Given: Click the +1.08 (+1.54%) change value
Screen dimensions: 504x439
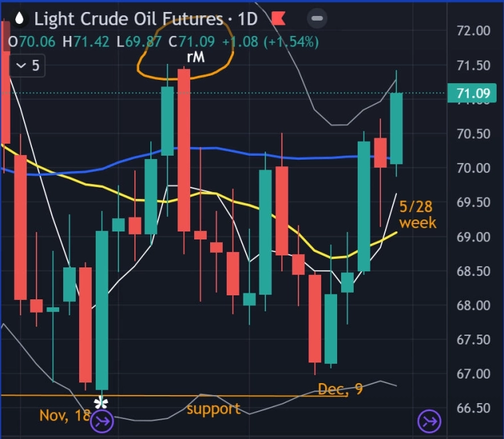Looking at the screenshot, I should (271, 42).
